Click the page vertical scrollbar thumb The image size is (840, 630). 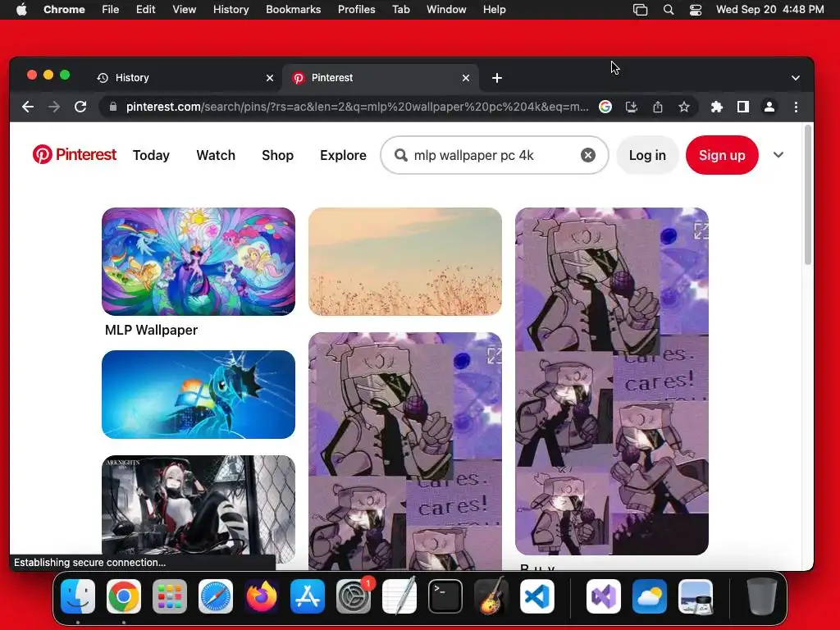tap(808, 195)
